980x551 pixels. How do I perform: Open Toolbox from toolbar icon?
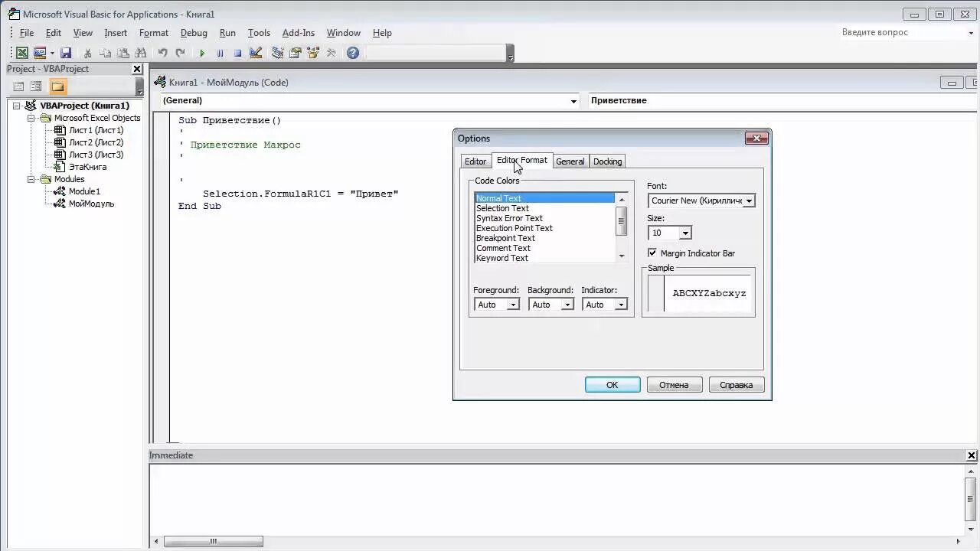tap(331, 53)
